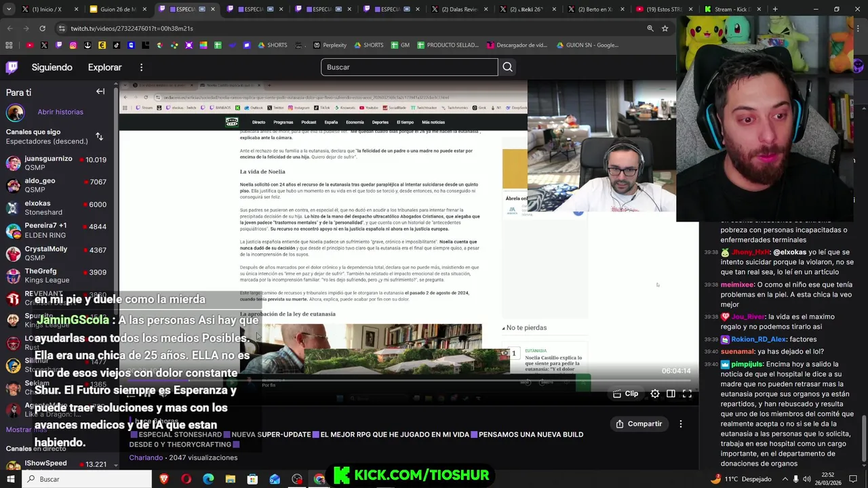Close the (1) Inicio / X tab
The image size is (868, 488).
coord(76,9)
